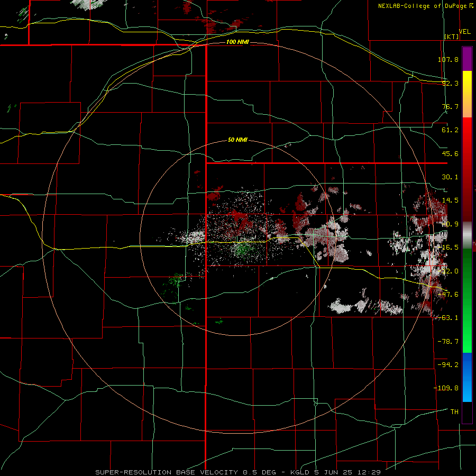The image size is (476, 476).
Task: Click the -63.1 velocity scale value
Action: [448, 318]
